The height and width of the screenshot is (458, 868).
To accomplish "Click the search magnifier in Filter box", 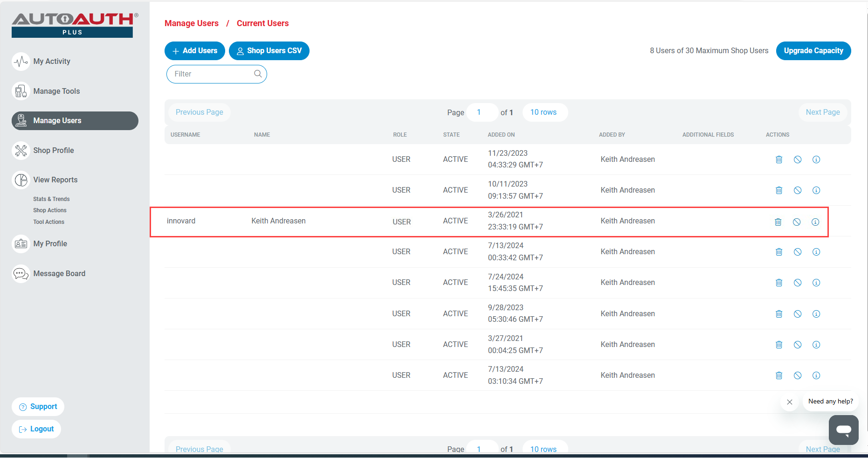I will click(x=258, y=74).
